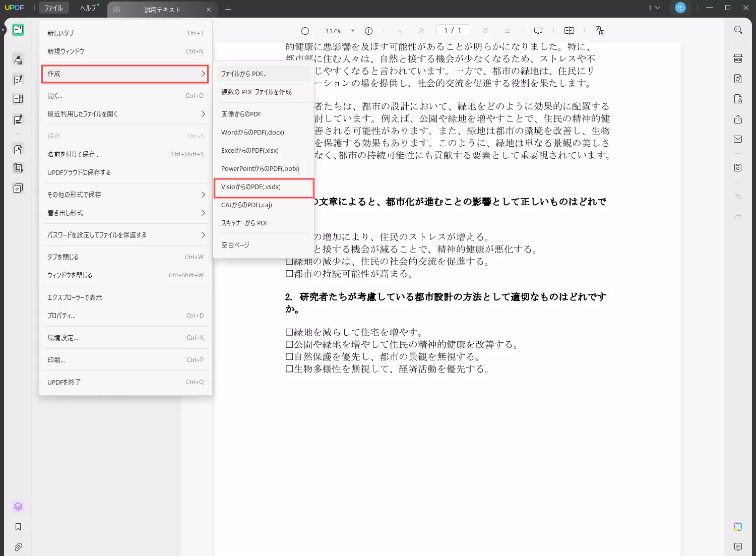Choose 新規ウィンドウ menu entry

(126, 51)
